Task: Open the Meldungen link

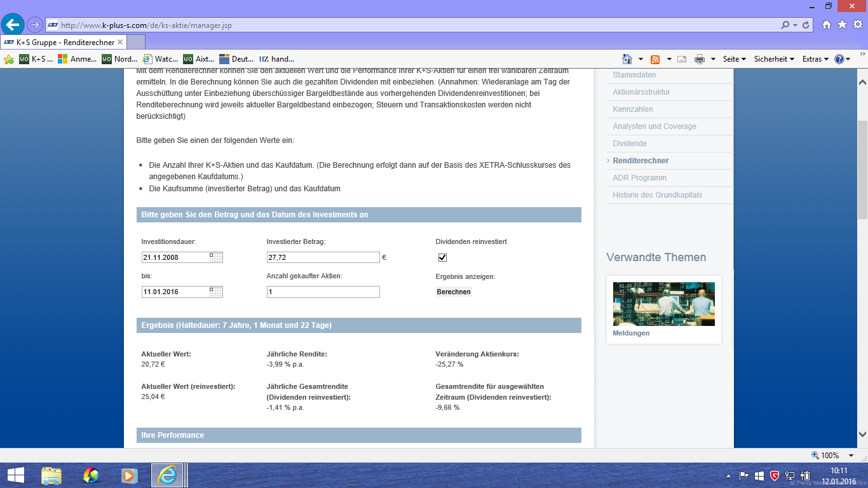Action: 631,333
